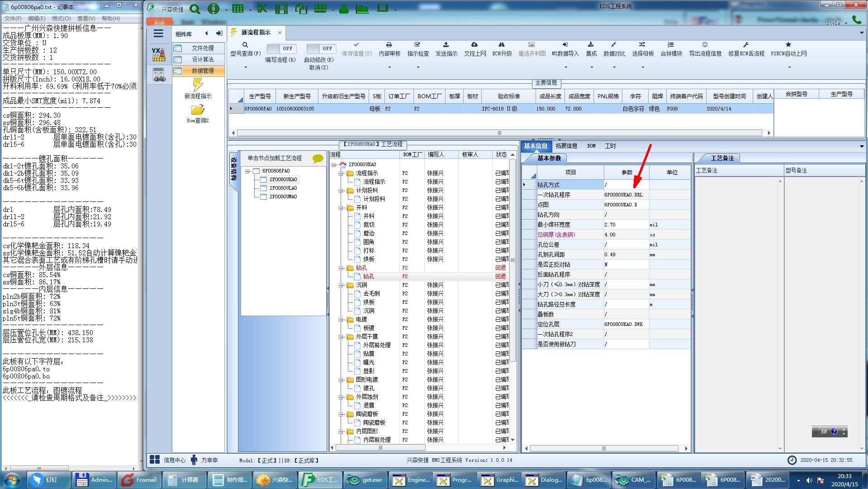The height and width of the screenshot is (489, 868).
Task: Click the 设计算法 sidebar button
Action: pyautogui.click(x=199, y=59)
